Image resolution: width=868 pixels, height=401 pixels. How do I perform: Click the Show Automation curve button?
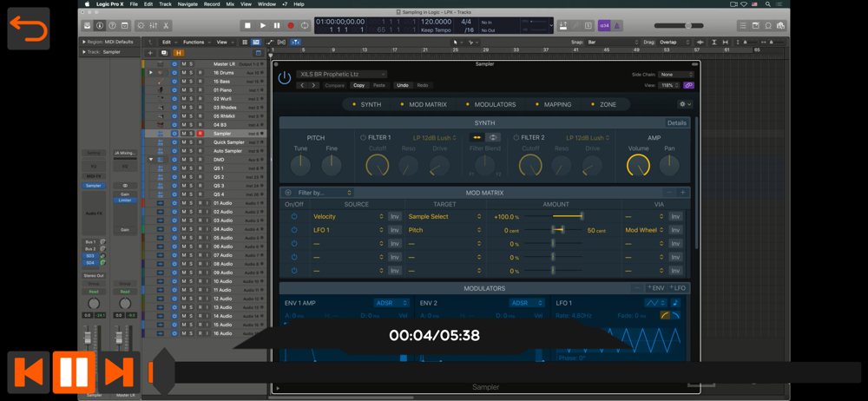click(x=270, y=42)
